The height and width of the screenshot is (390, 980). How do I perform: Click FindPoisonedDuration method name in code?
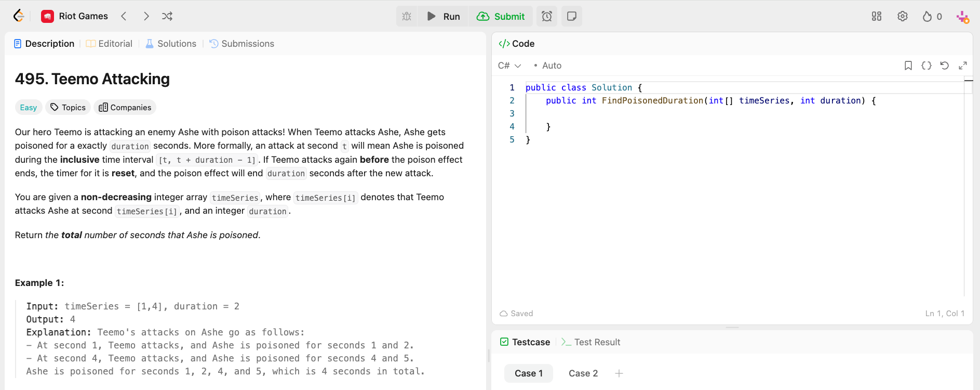point(652,100)
